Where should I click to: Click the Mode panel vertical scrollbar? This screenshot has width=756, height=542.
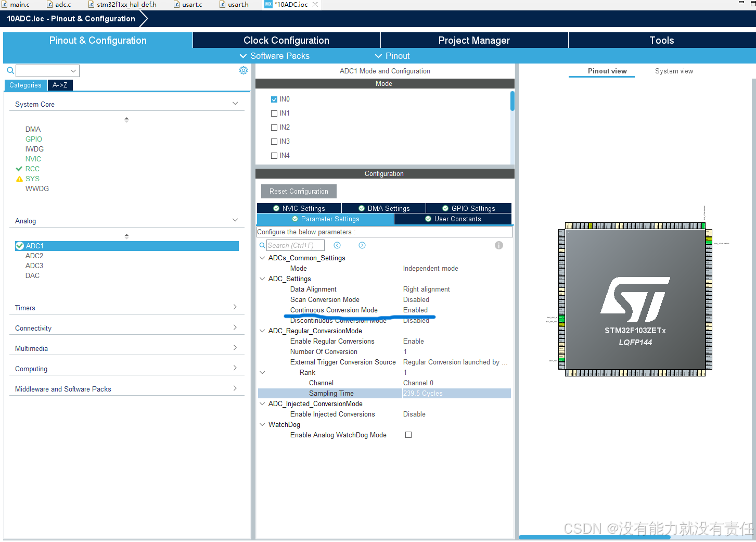(x=511, y=102)
